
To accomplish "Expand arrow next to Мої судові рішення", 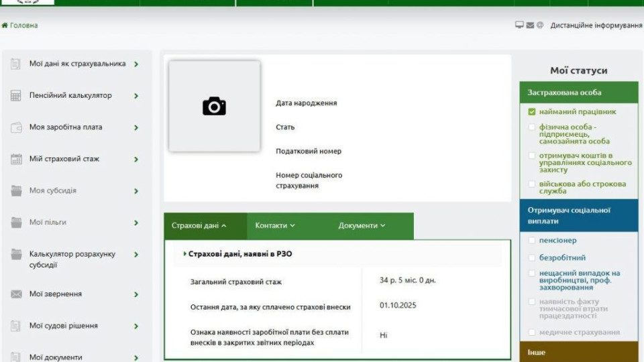I will 136,326.
